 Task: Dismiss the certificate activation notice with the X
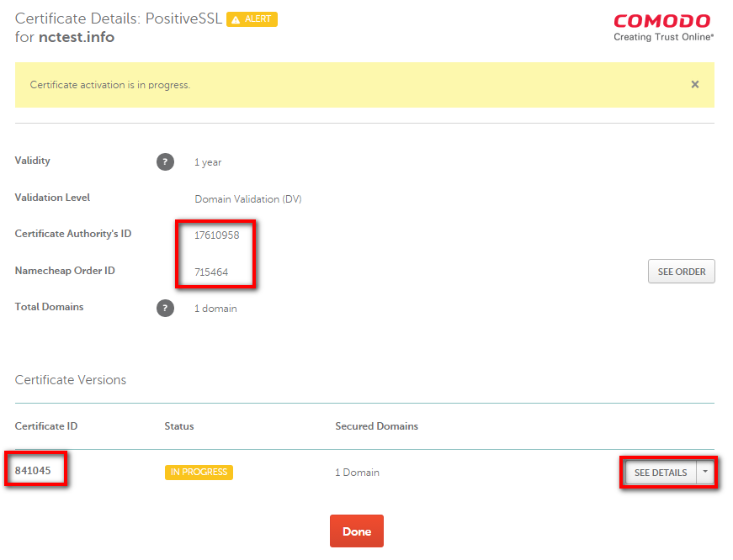coord(694,85)
